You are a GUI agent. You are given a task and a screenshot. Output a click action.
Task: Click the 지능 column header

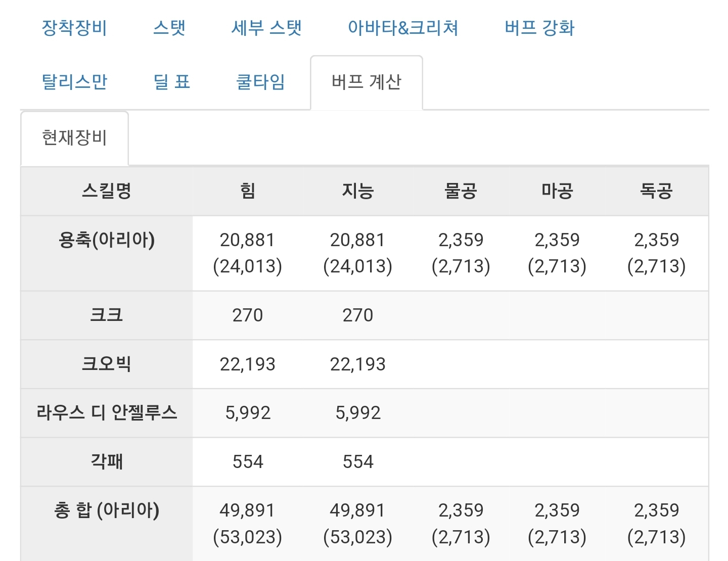point(357,191)
